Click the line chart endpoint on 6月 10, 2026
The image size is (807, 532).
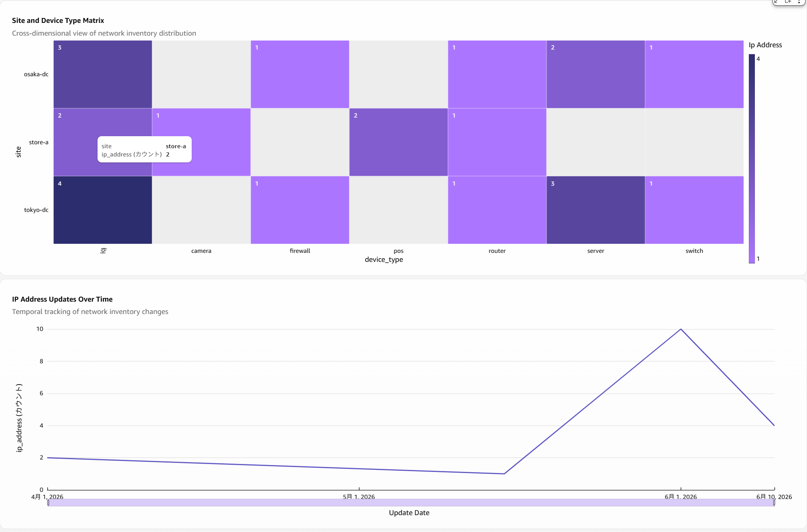[774, 425]
